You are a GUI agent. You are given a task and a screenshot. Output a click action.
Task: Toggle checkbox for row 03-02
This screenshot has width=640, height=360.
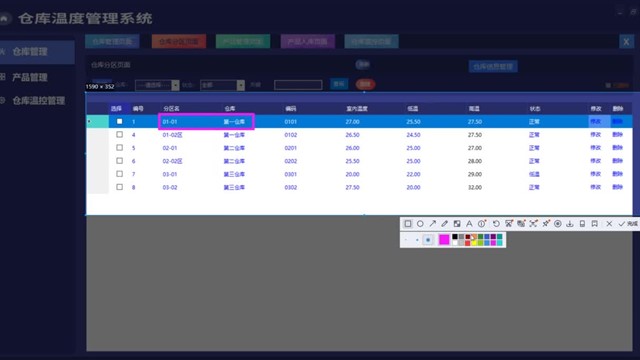click(x=119, y=187)
